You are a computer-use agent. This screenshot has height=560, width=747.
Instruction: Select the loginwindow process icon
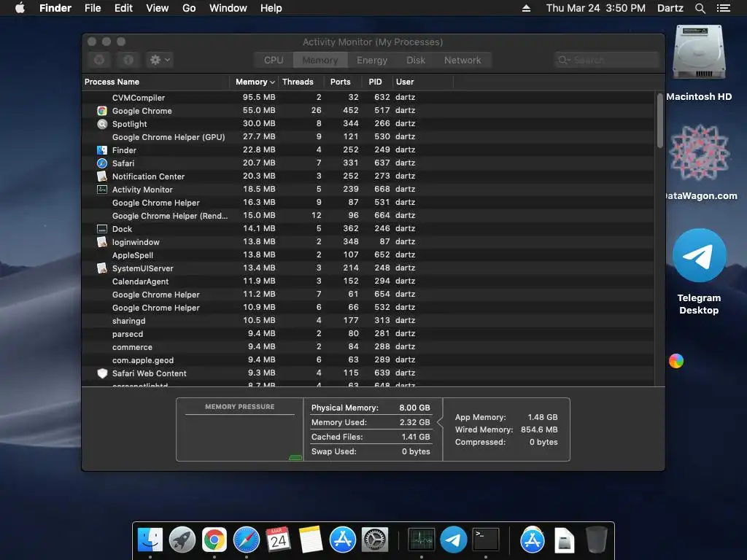[x=102, y=242]
